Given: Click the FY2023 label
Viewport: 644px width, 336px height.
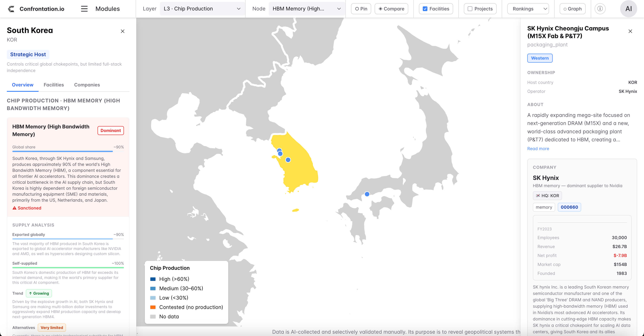Looking at the screenshot, I should click(x=544, y=229).
